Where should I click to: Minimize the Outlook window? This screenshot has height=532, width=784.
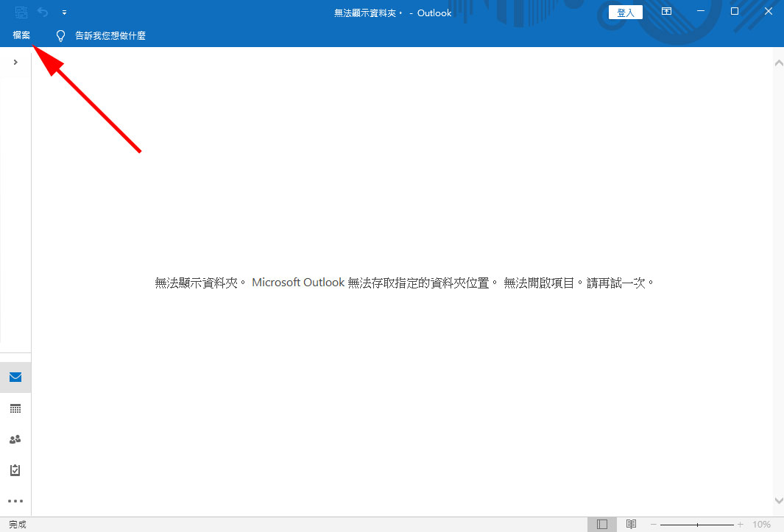(701, 11)
